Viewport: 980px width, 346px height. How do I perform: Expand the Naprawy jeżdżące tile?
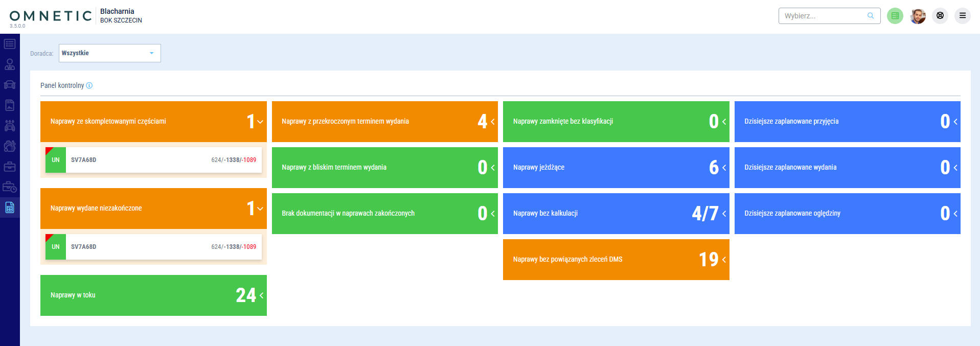[724, 168]
